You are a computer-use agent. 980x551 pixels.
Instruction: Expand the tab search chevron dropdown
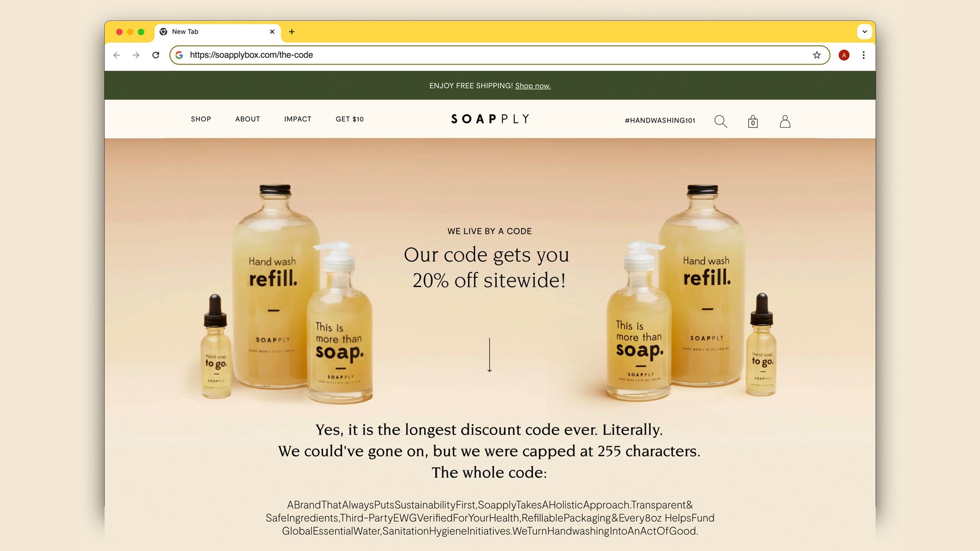pos(865,32)
